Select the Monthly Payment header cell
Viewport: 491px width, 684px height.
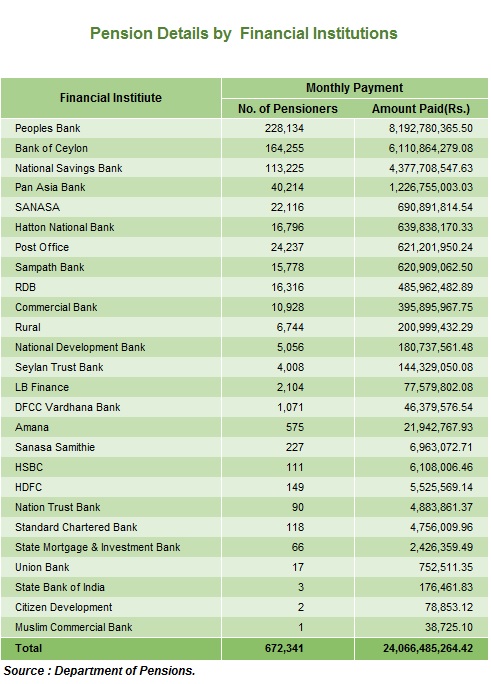(355, 88)
